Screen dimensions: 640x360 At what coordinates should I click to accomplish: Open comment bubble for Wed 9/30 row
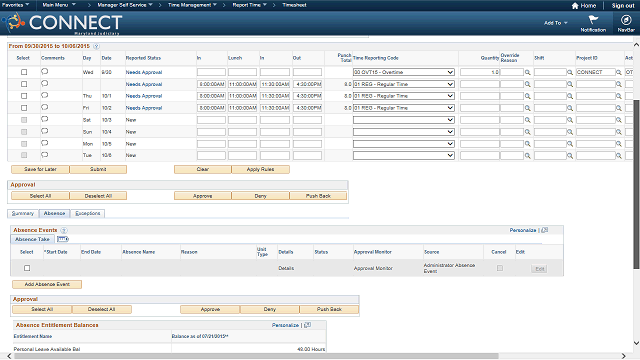[44, 71]
